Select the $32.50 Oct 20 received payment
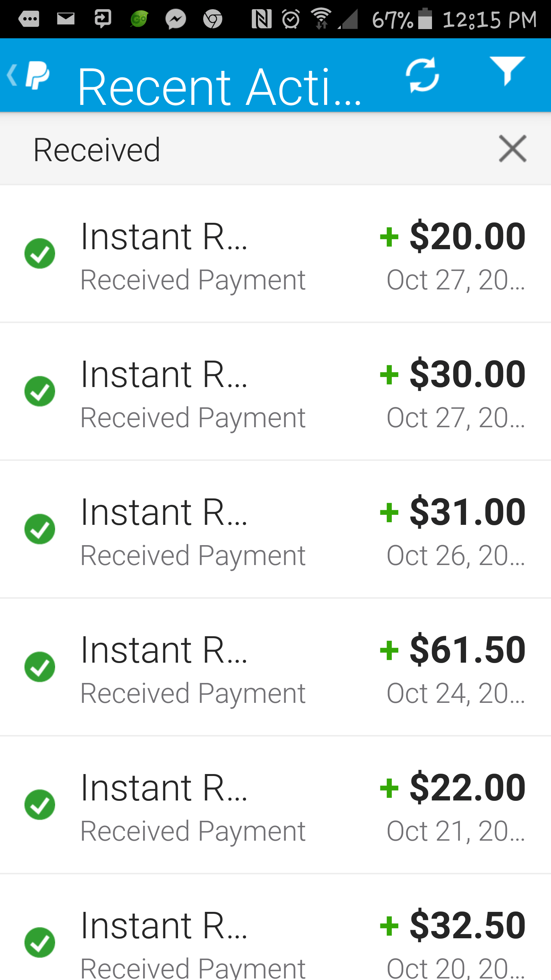 [275, 928]
